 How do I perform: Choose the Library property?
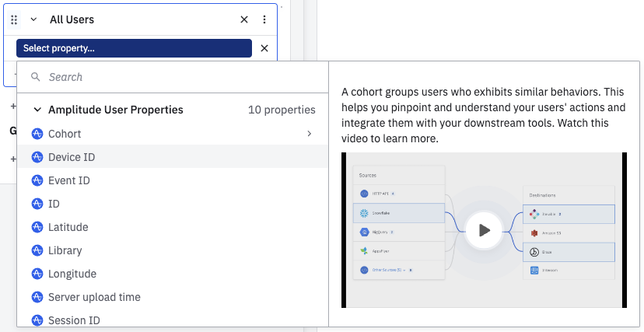[x=173, y=250]
